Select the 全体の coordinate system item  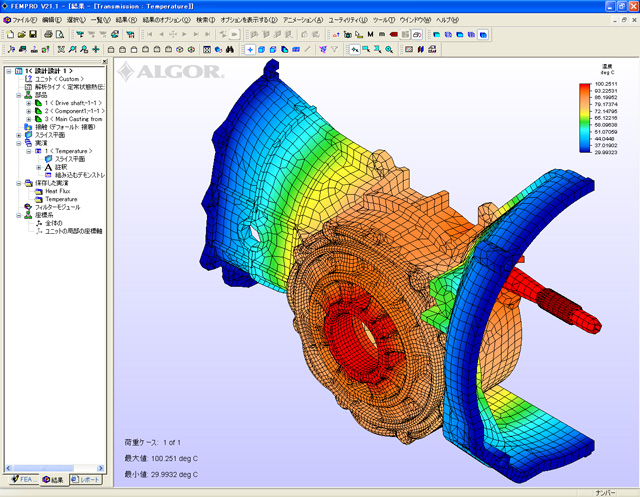53,223
